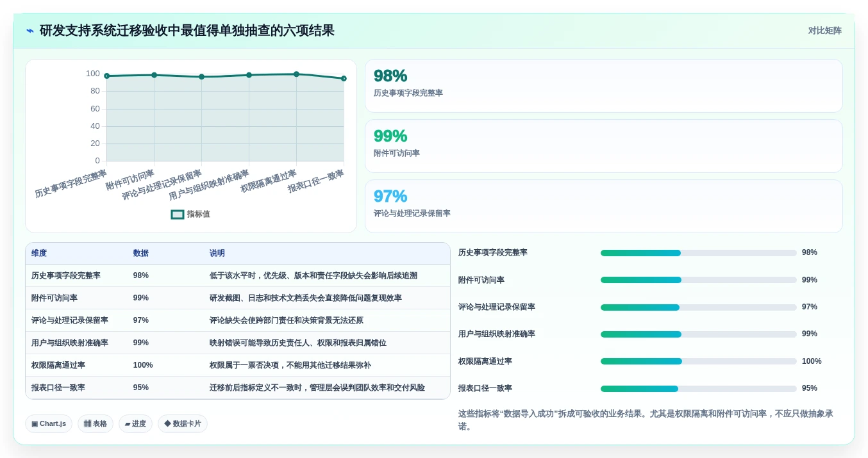Click the 对比矩阵 label in the header
The image size is (868, 458).
tap(824, 31)
